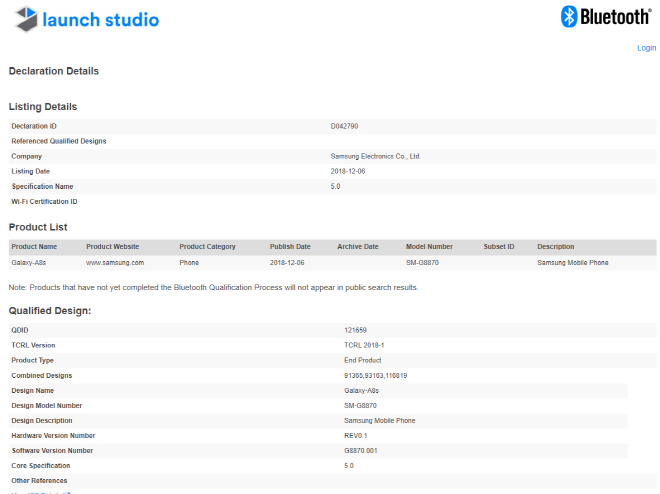Click the Wi-Fi Certification ID label
660x494 pixels.
pyautogui.click(x=44, y=202)
